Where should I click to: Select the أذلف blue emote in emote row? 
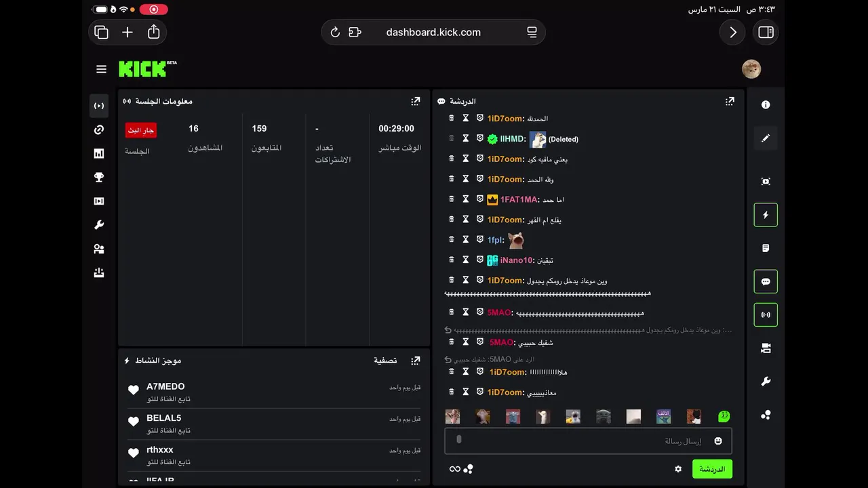663,416
